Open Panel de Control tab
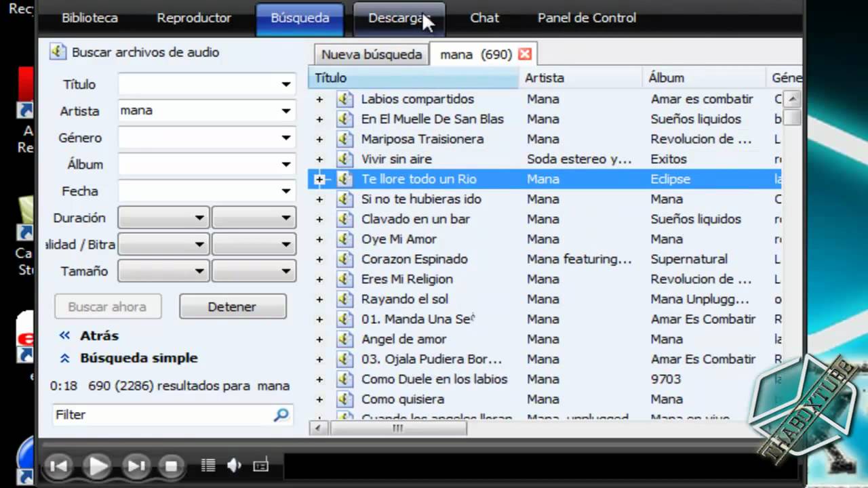This screenshot has height=488, width=868. tap(587, 18)
